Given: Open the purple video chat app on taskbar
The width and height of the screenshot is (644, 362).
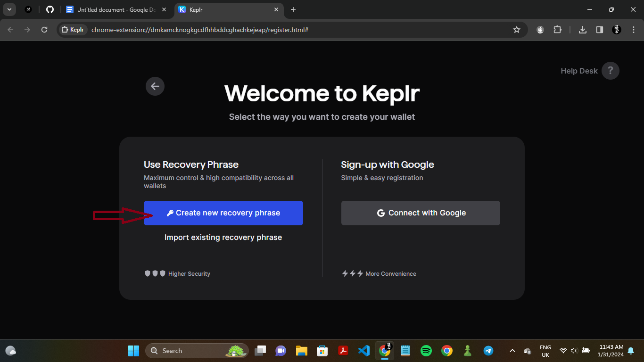Looking at the screenshot, I should (x=281, y=351).
